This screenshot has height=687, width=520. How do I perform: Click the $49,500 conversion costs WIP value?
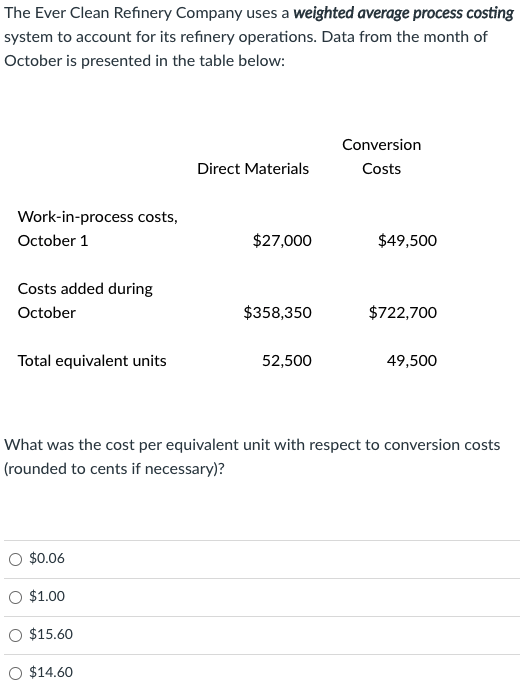coord(407,241)
